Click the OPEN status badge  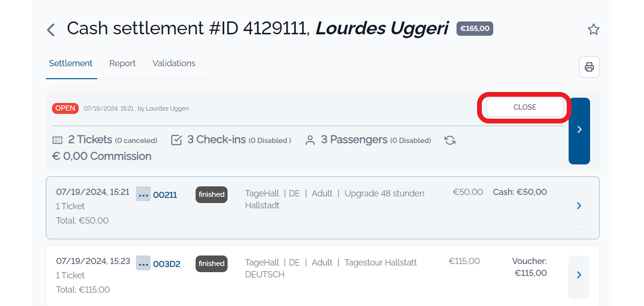[x=65, y=108]
